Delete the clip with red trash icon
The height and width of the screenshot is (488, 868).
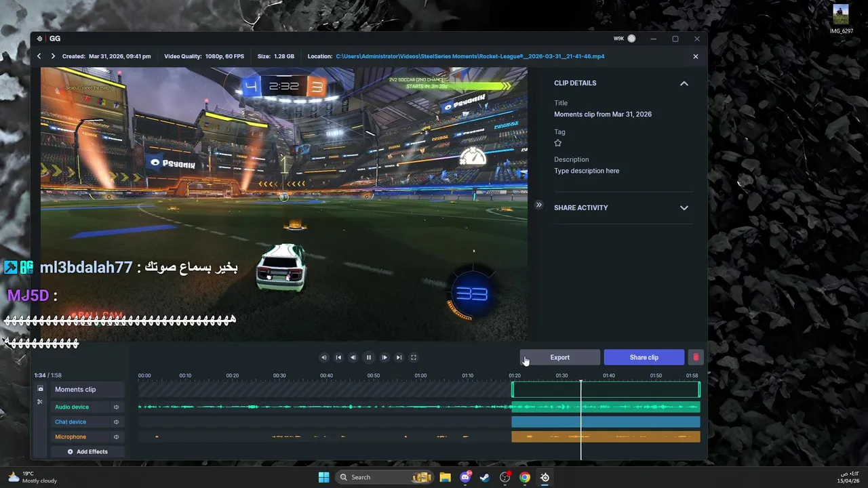(x=695, y=357)
